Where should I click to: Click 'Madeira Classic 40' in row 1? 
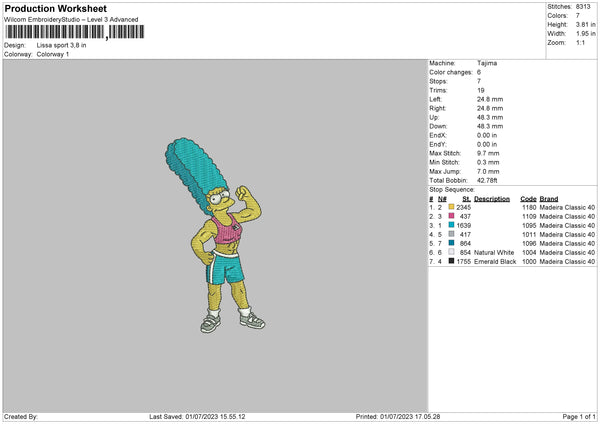[x=567, y=207]
